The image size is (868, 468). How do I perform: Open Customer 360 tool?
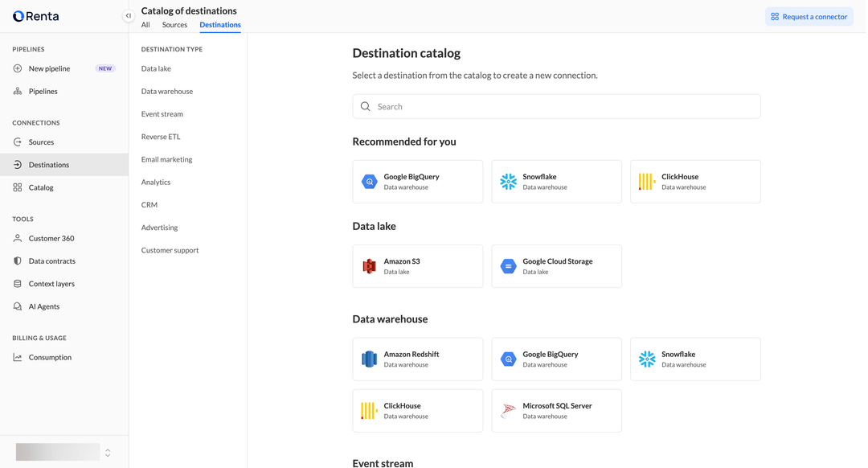(64, 239)
